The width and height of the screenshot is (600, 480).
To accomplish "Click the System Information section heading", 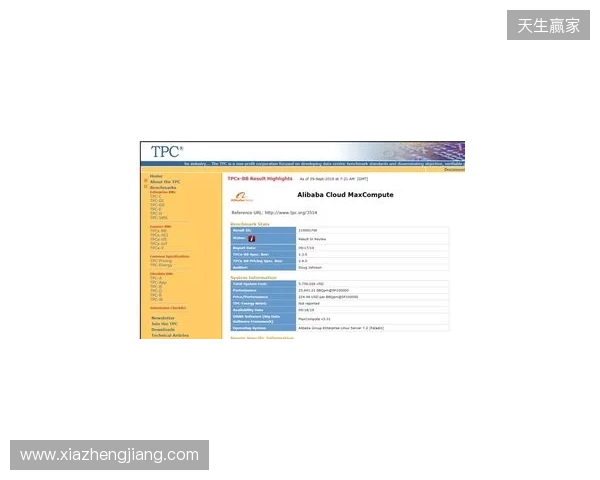I will 253,278.
